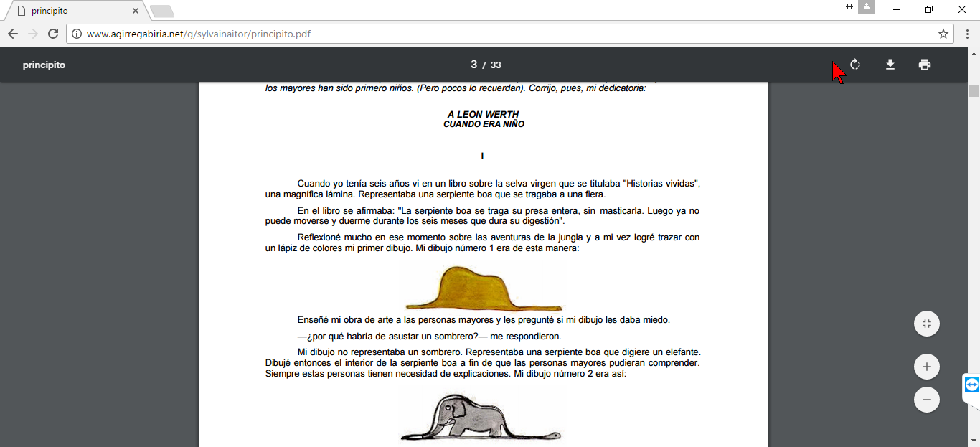Zoom out of the PDF
The height and width of the screenshot is (447, 980).
click(x=927, y=400)
